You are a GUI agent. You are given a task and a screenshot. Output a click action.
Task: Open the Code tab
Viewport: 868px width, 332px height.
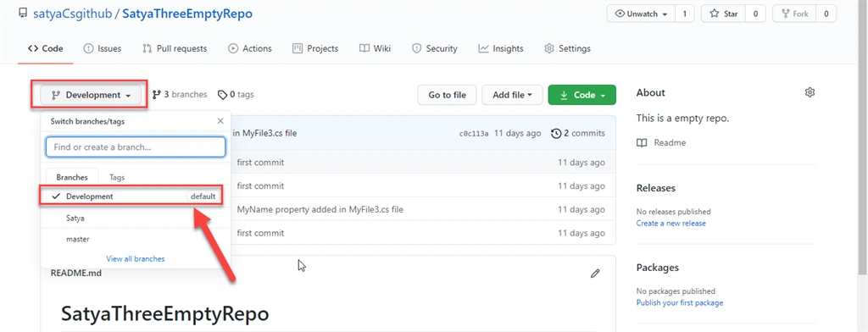tap(46, 48)
